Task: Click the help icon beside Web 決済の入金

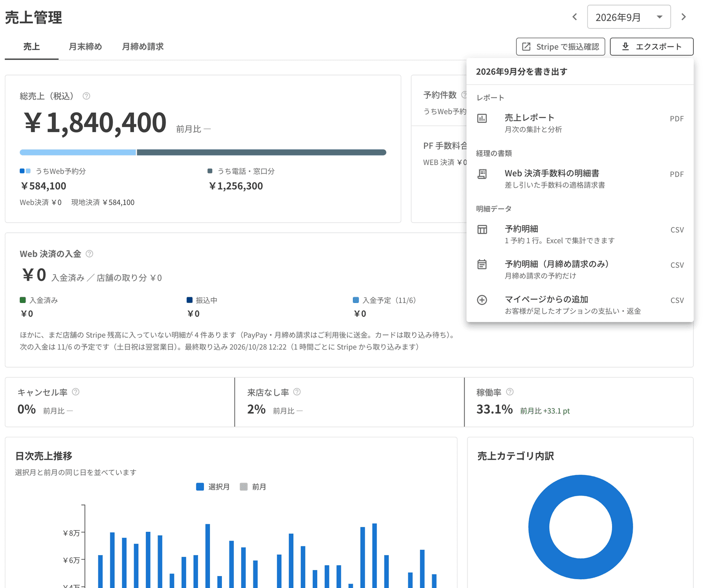Action: pos(90,253)
